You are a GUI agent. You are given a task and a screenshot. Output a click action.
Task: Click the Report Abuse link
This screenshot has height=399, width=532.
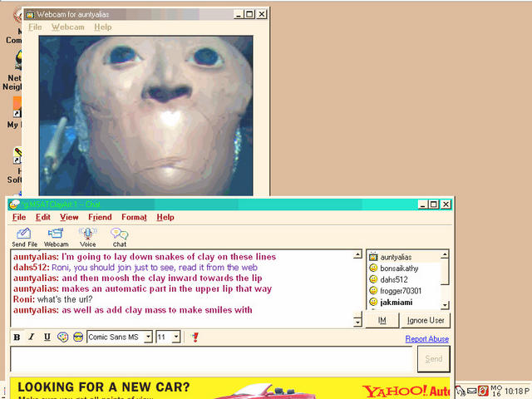[x=427, y=338]
